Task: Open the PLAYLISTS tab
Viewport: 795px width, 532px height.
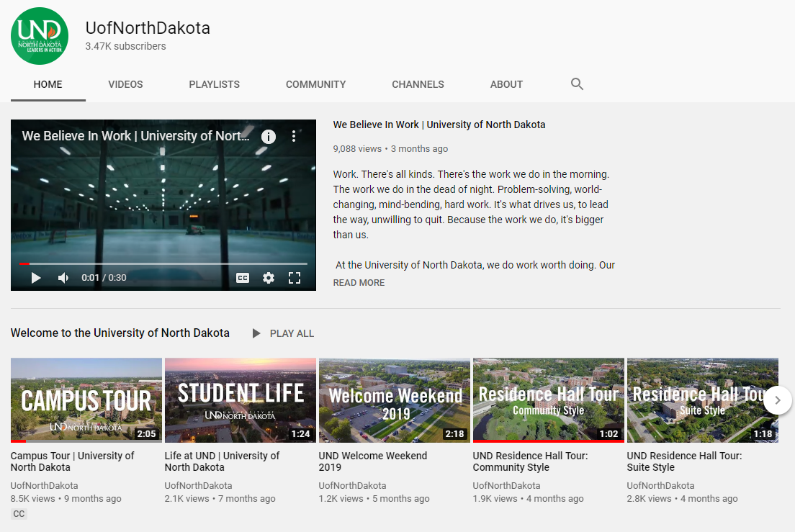Action: (214, 84)
